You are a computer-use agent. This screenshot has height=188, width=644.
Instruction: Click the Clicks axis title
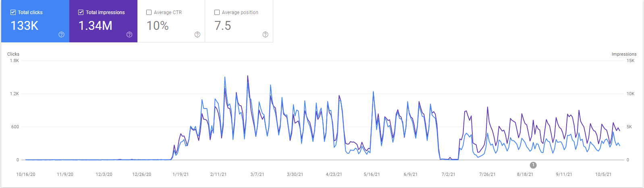(x=13, y=54)
